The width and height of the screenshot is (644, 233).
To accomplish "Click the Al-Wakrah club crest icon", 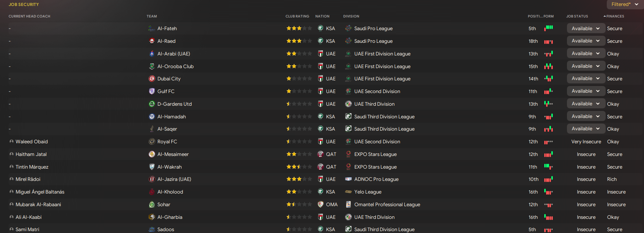I will point(152,167).
